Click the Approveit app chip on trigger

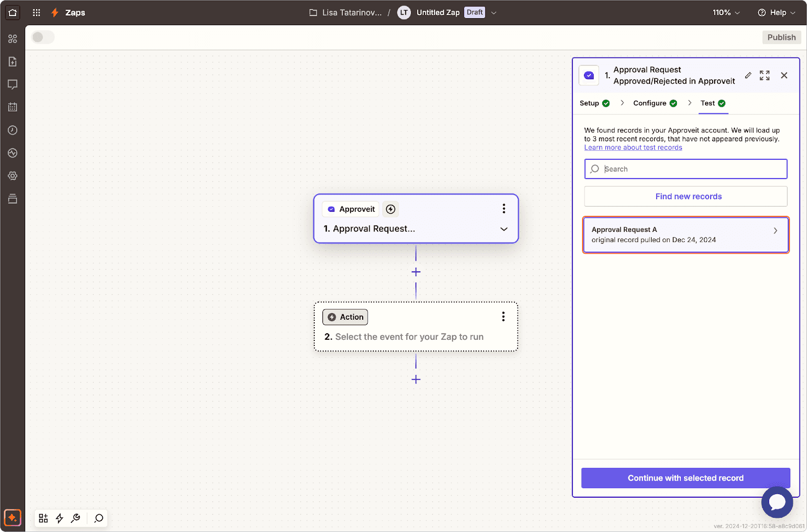click(351, 209)
